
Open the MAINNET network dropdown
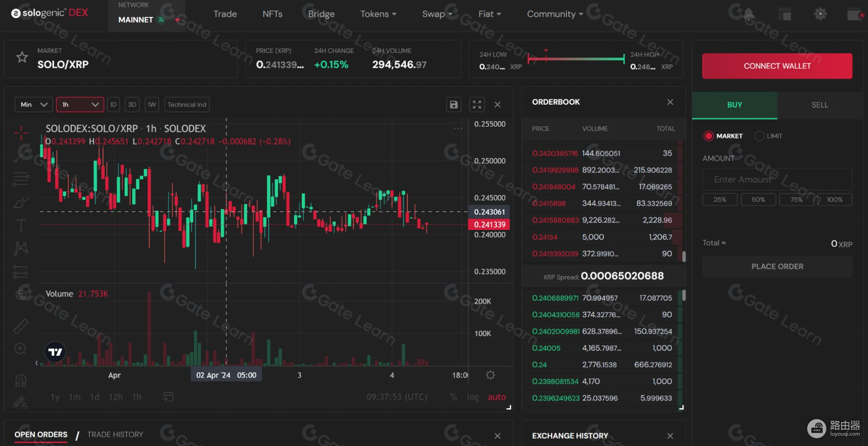(147, 16)
